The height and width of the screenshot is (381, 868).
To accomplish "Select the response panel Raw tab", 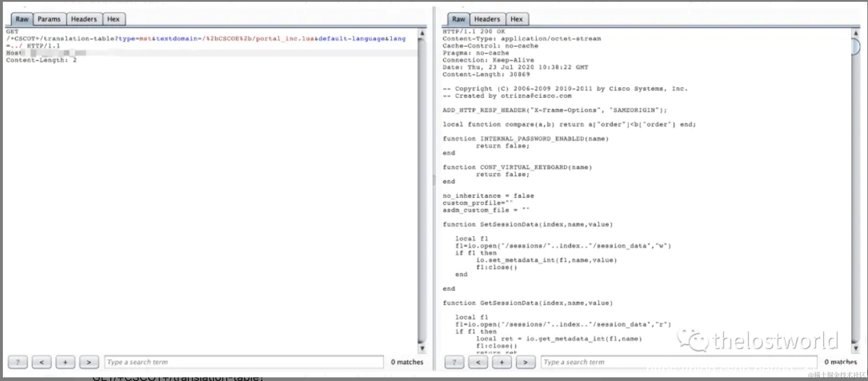I will 458,19.
